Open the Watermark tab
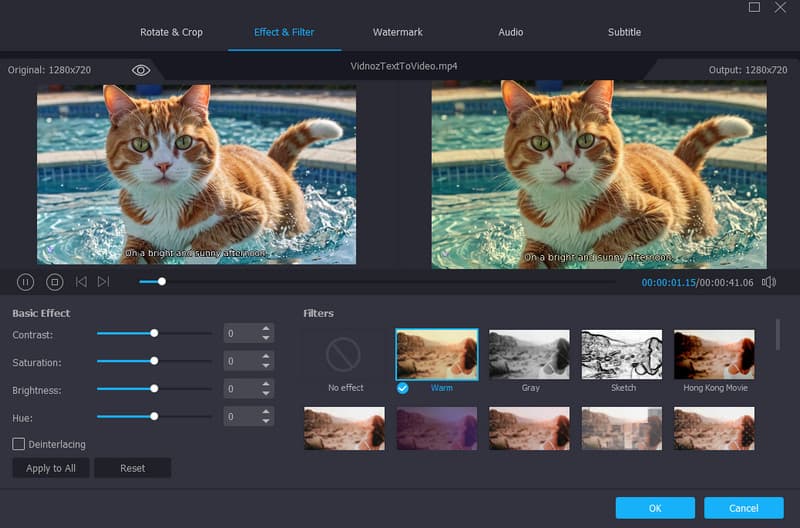This screenshot has width=800, height=528. (x=398, y=32)
